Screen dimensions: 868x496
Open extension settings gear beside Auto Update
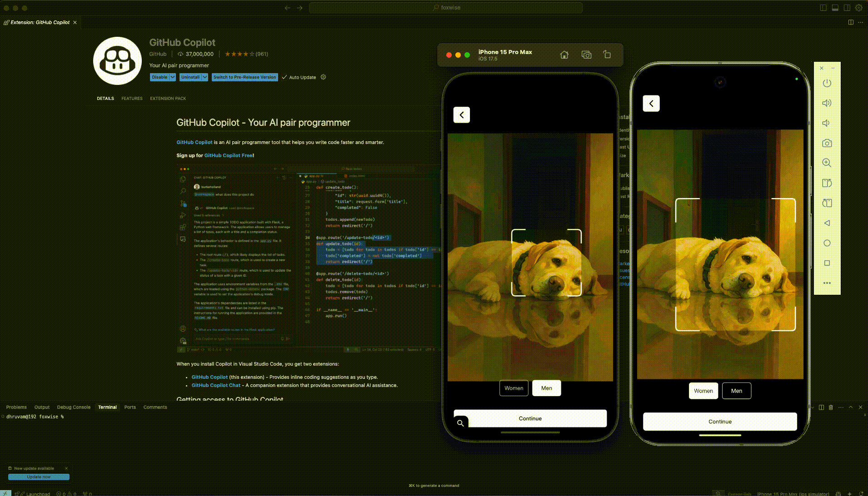click(x=323, y=77)
